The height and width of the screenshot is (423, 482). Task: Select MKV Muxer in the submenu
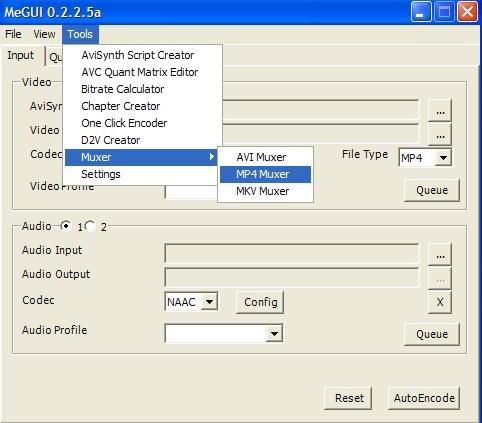[x=265, y=191]
